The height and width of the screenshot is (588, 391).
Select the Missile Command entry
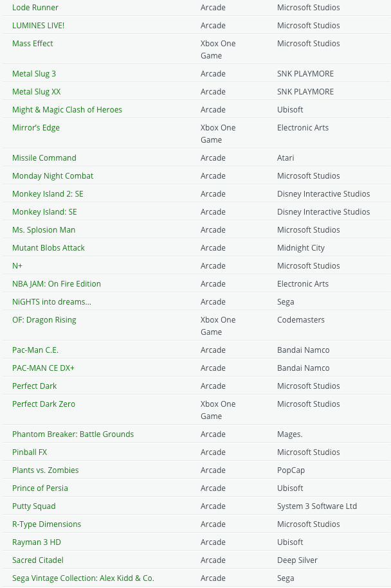[44, 157]
